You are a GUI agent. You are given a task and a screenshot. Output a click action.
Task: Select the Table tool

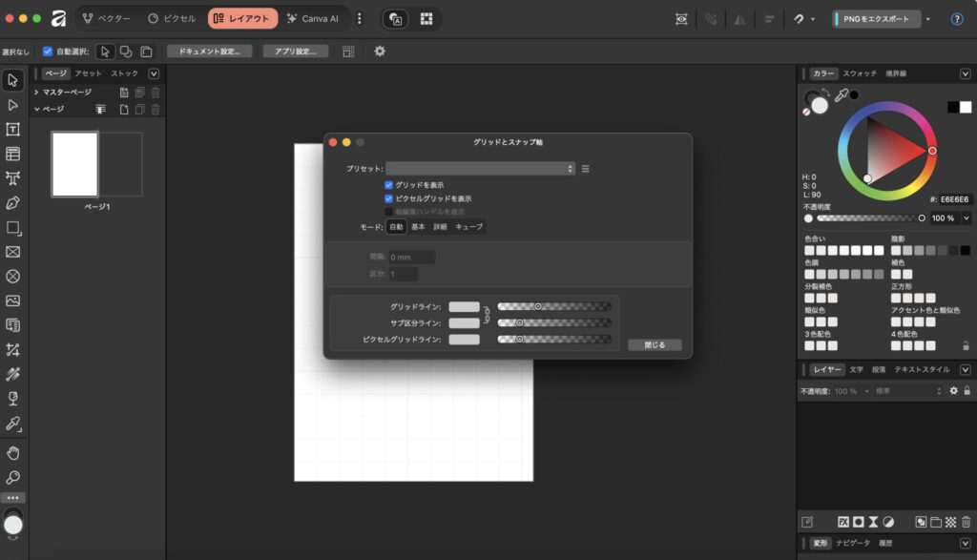13,154
